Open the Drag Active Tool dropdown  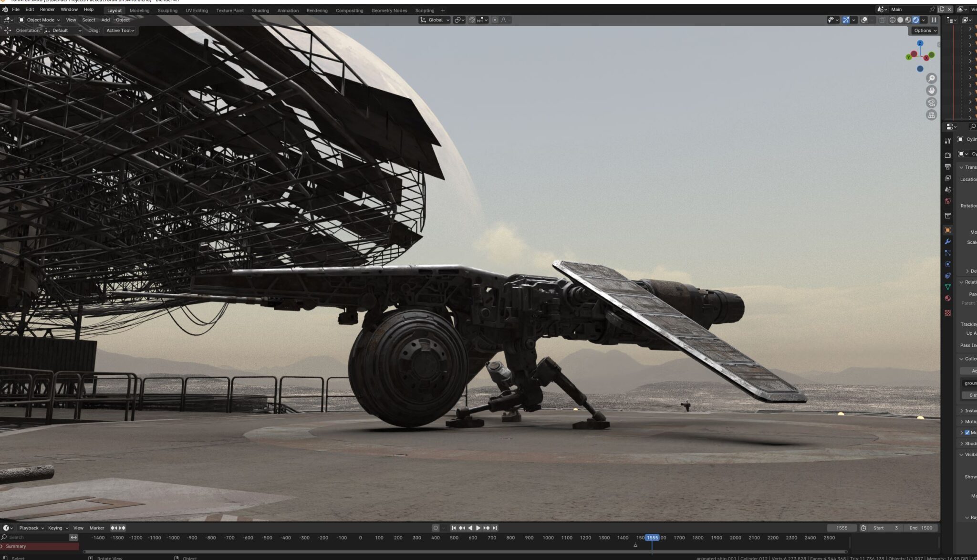(x=120, y=31)
